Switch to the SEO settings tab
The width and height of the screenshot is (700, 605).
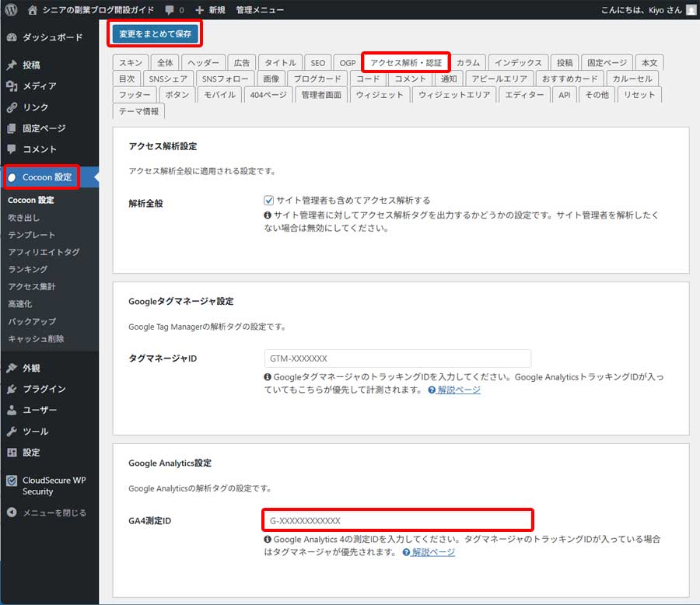[317, 62]
